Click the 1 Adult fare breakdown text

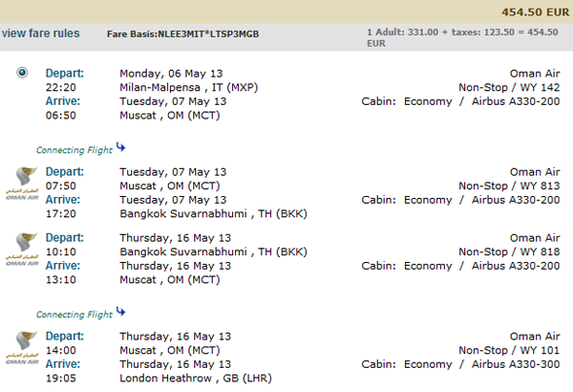coord(462,37)
